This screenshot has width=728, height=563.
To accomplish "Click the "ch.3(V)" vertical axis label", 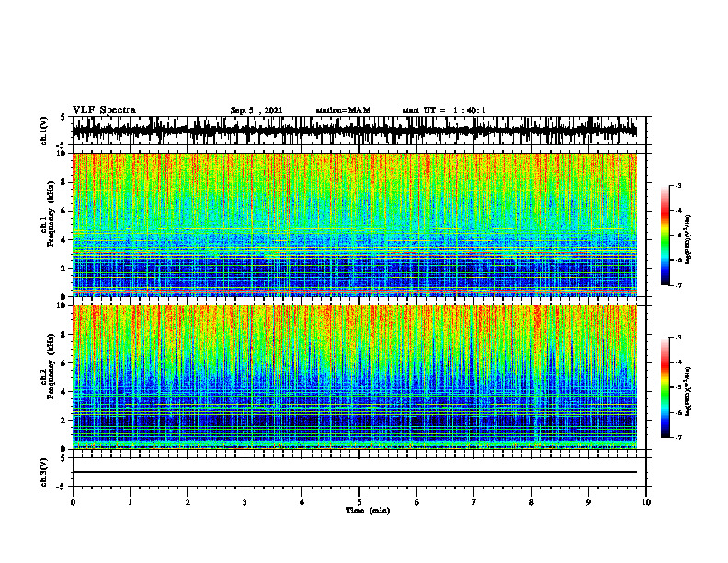I will pos(43,473).
